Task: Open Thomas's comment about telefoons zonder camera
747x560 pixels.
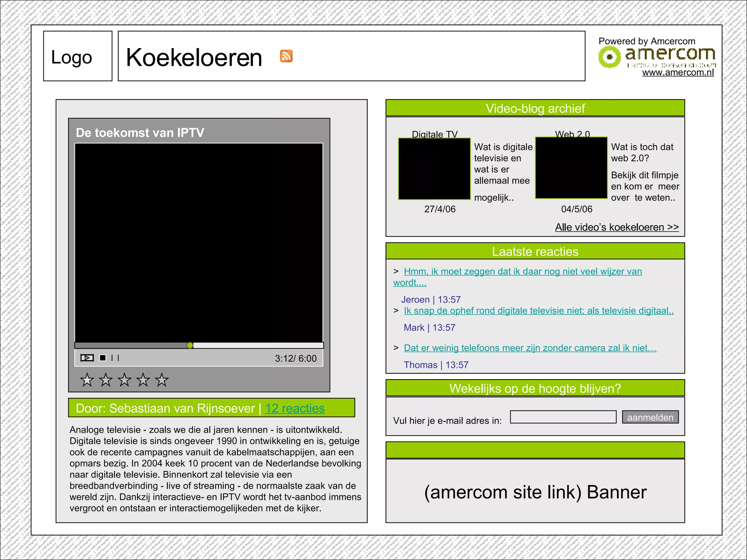Action: pyautogui.click(x=530, y=348)
